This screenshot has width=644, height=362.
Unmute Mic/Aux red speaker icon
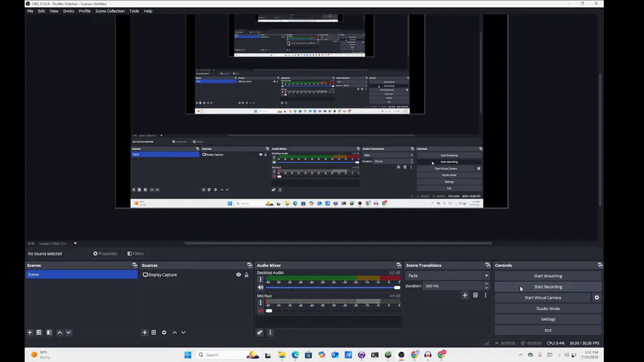coord(260,310)
